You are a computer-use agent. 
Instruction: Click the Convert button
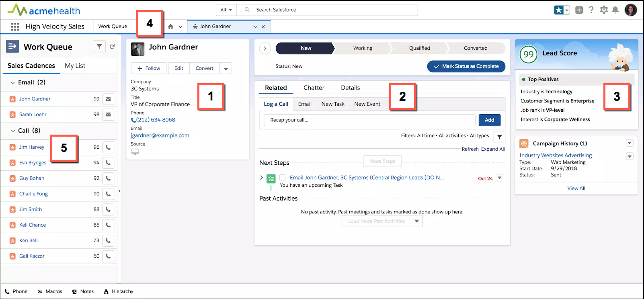click(x=205, y=68)
